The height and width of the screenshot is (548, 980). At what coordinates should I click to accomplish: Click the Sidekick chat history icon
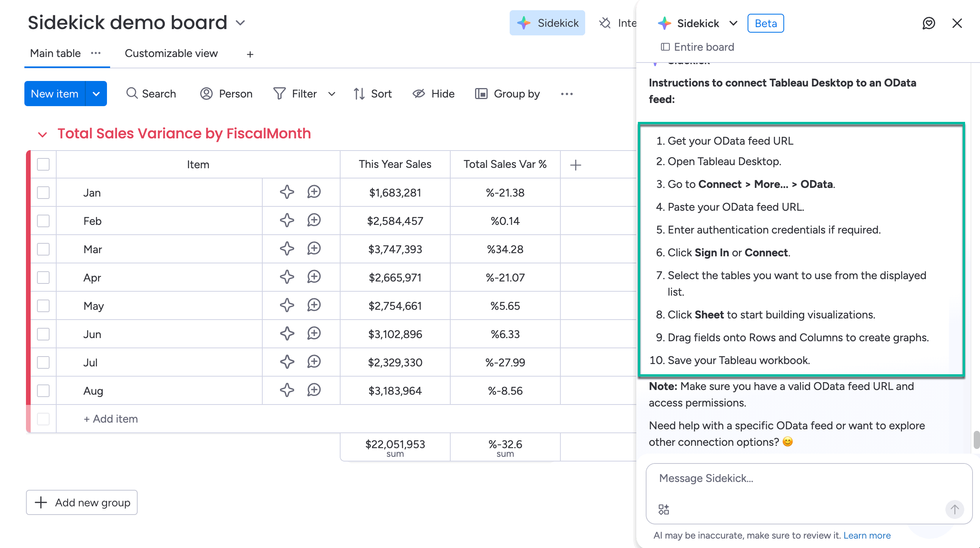point(928,23)
